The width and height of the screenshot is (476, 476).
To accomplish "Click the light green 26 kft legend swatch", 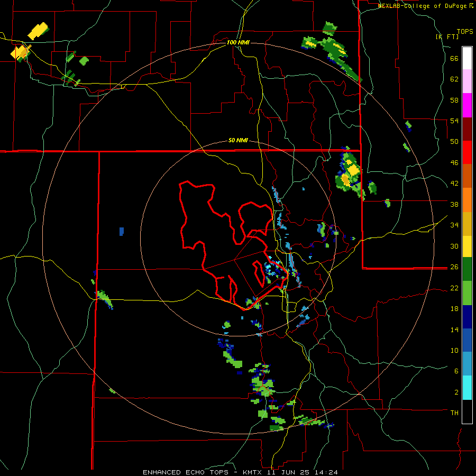I will (x=467, y=293).
